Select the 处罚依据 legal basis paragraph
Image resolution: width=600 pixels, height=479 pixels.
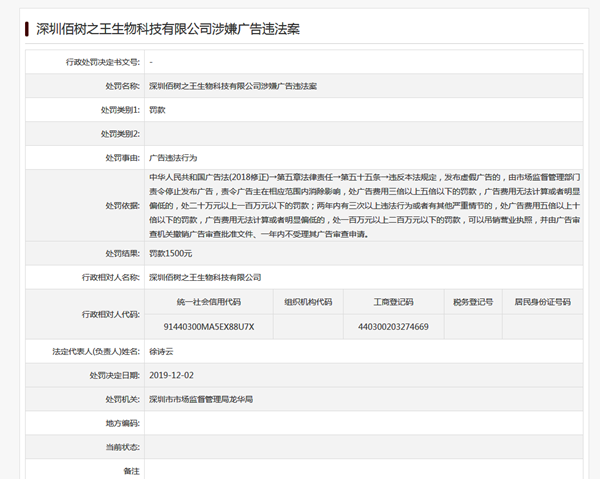pos(365,205)
